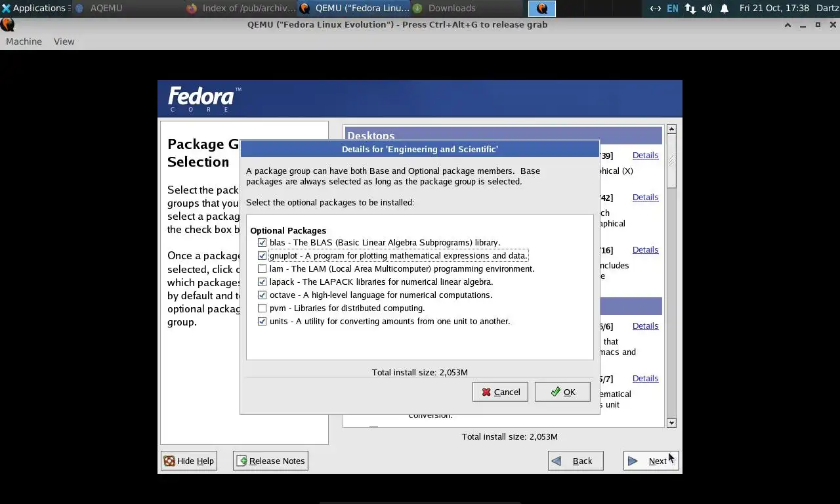The width and height of the screenshot is (840, 504).
Task: Click the Desktops group header
Action: [x=503, y=136]
